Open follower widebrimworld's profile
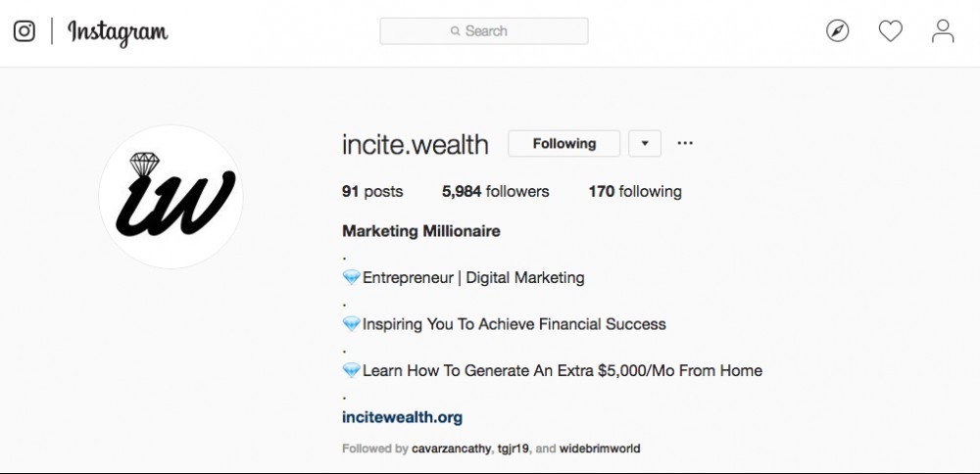Image resolution: width=980 pixels, height=474 pixels. pyautogui.click(x=600, y=449)
